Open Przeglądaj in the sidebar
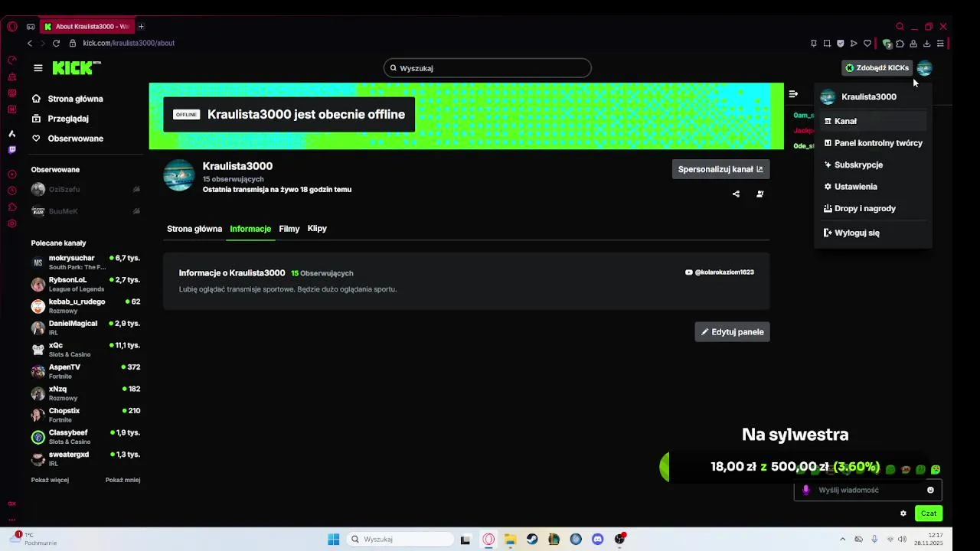980x551 pixels. pos(60,119)
